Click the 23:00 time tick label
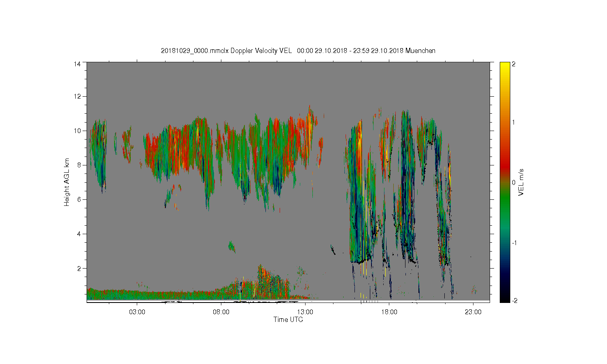607x364 pixels. coord(473,312)
